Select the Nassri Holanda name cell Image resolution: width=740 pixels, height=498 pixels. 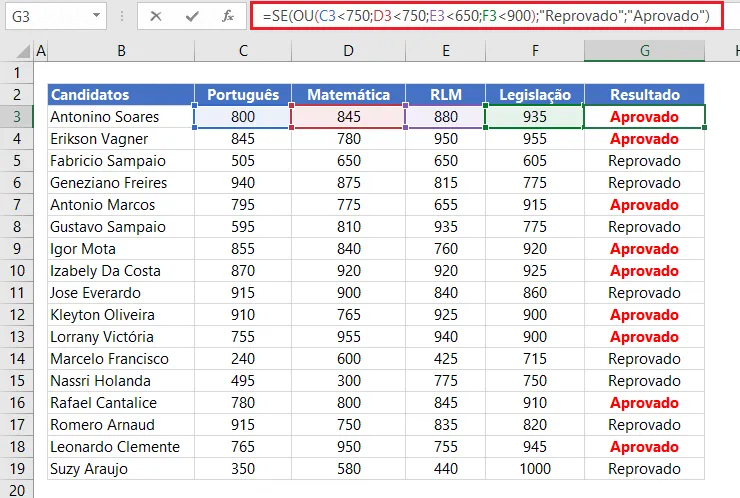[121, 380]
